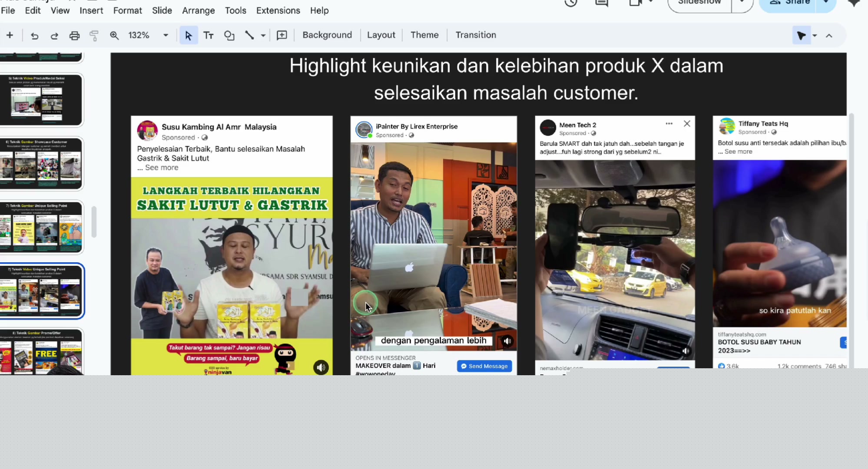The image size is (868, 469).
Task: Open the zoom magnifier tool
Action: [114, 36]
